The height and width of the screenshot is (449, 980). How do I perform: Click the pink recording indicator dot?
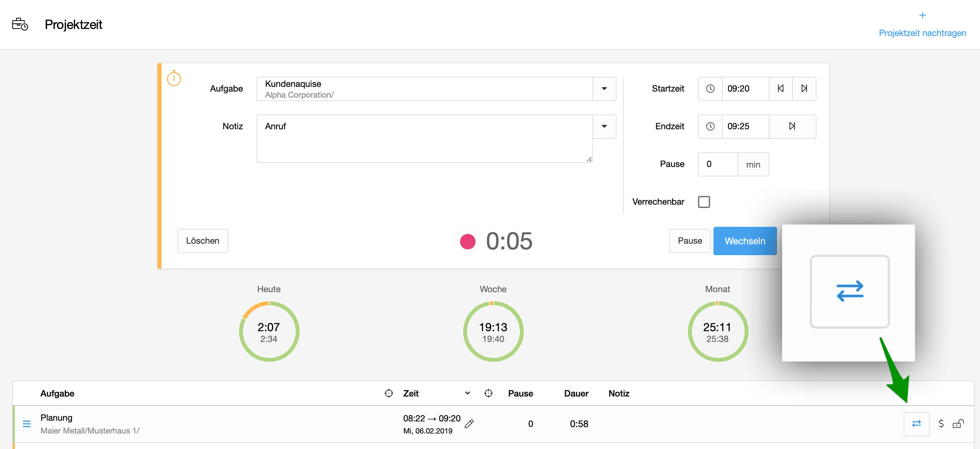click(x=467, y=241)
